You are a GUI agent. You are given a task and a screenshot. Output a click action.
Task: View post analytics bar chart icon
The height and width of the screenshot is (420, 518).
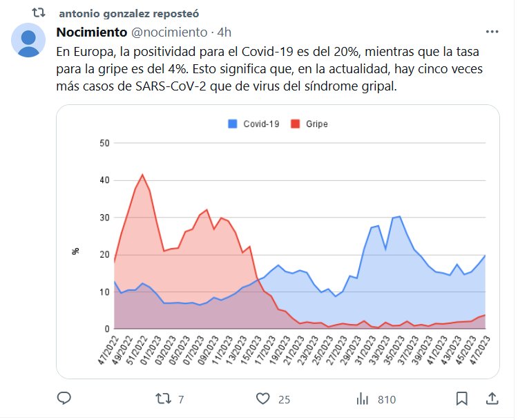pyautogui.click(x=362, y=399)
